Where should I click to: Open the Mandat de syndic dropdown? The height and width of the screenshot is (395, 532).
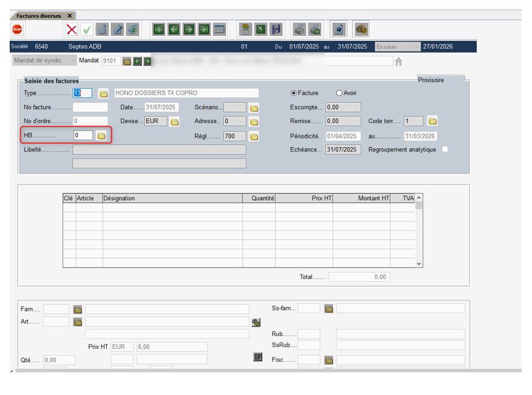[44, 61]
